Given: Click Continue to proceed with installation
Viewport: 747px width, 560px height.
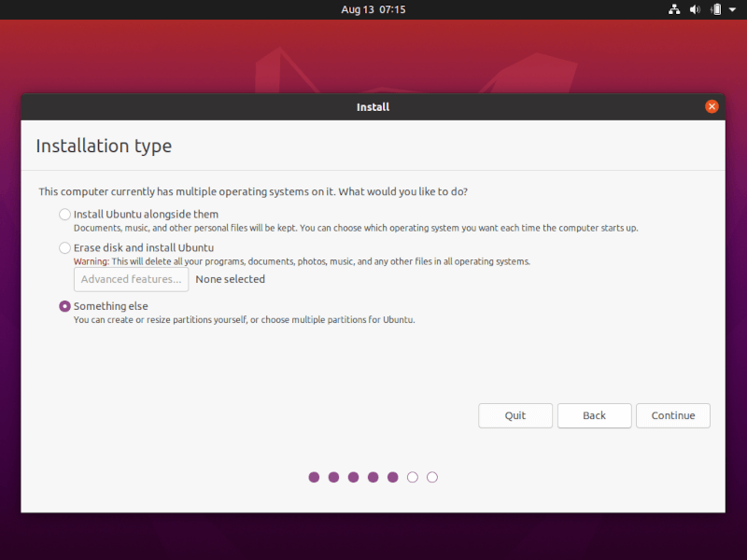Looking at the screenshot, I should (672, 415).
